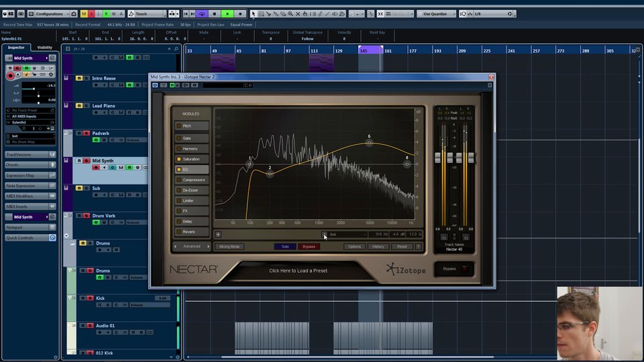This screenshot has width=644, height=362.
Task: Deactivate all solo states (red S)
Action: (91, 13)
